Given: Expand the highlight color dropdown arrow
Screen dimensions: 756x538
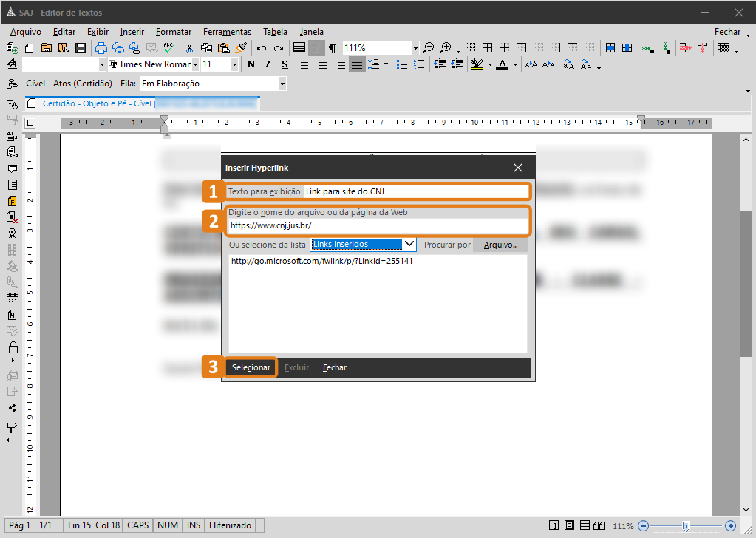Looking at the screenshot, I should pos(491,64).
